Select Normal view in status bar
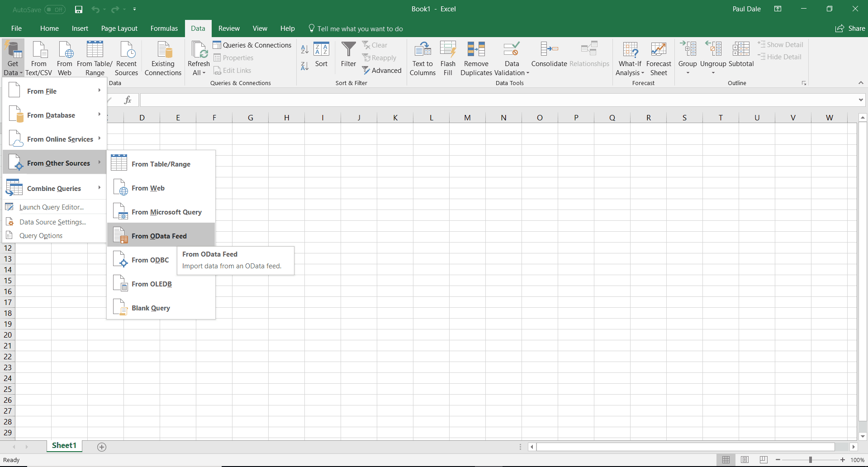Image resolution: width=868 pixels, height=467 pixels. tap(726, 460)
